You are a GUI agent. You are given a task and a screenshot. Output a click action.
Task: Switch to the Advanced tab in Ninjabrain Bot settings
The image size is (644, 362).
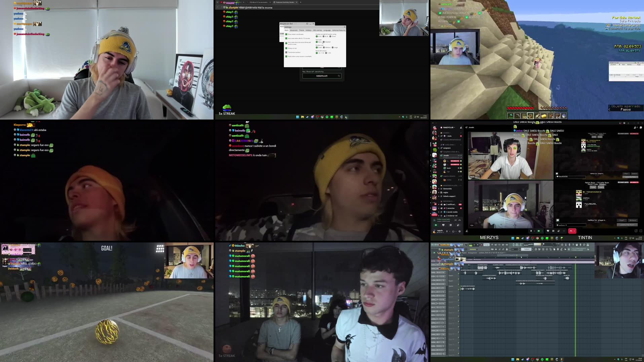click(294, 30)
